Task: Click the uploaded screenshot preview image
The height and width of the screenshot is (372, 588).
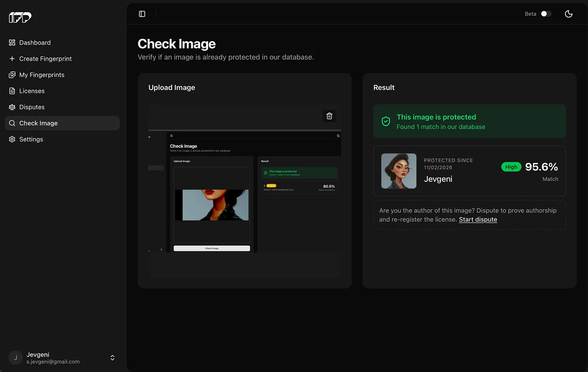Action: [245, 192]
